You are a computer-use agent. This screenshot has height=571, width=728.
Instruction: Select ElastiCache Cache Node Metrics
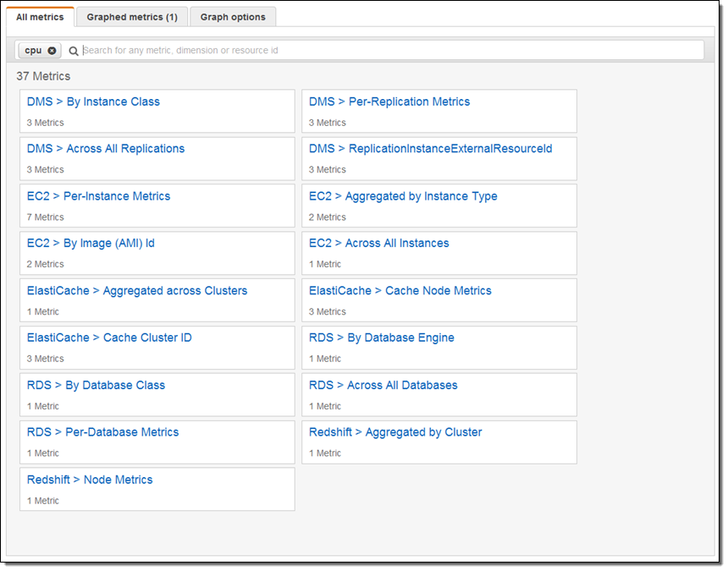pyautogui.click(x=400, y=291)
